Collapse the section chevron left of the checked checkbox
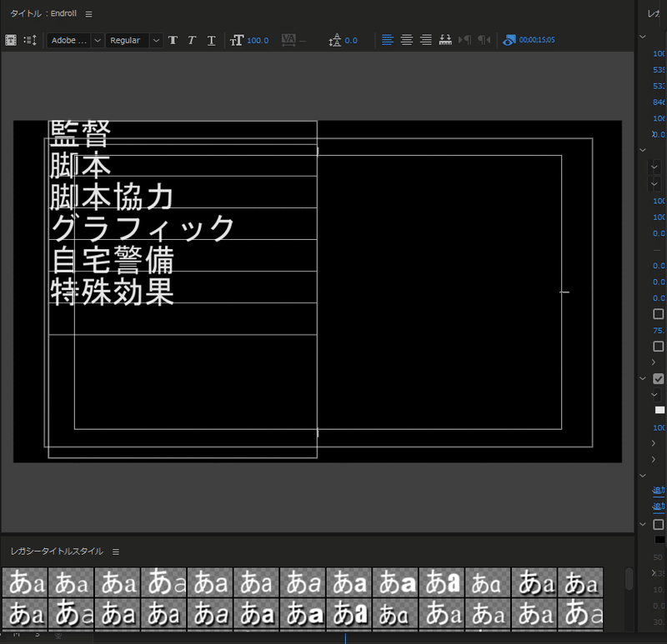Screen dimensions: 667x644 point(643,378)
